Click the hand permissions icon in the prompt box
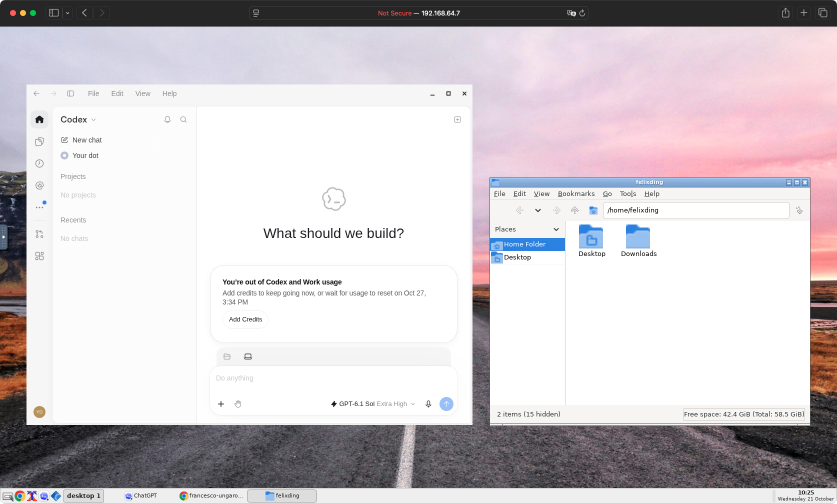Viewport: 837px width, 504px height. [238, 404]
